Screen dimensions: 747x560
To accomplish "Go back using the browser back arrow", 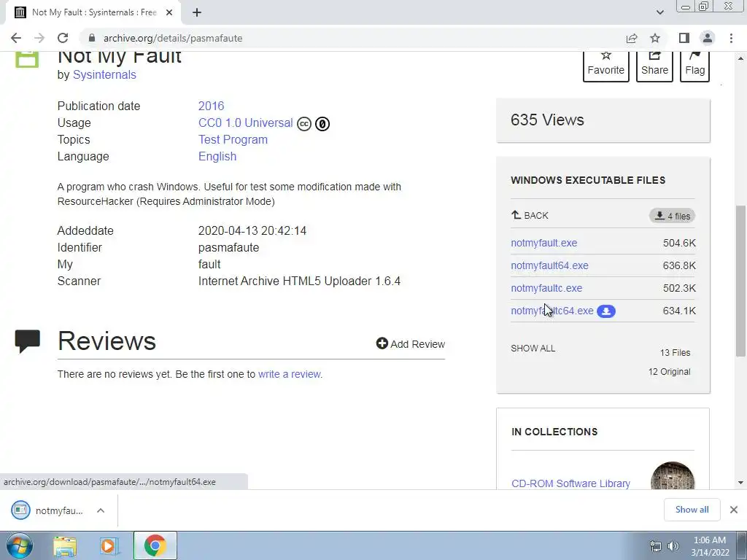I will tap(16, 38).
